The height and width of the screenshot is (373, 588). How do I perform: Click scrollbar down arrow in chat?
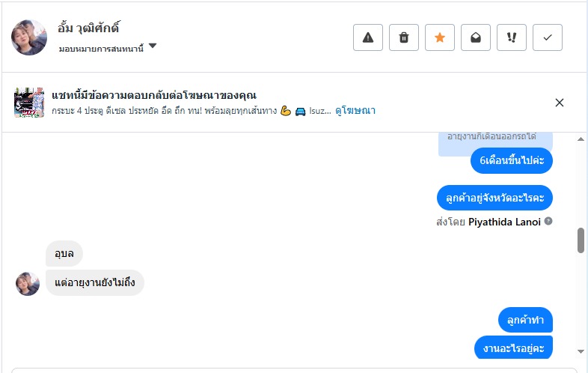click(581, 351)
